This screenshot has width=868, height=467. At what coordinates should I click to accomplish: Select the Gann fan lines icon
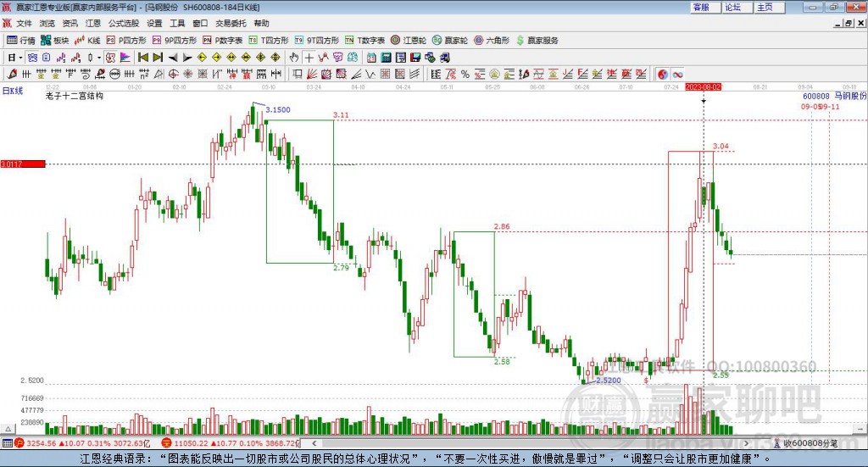[312, 74]
